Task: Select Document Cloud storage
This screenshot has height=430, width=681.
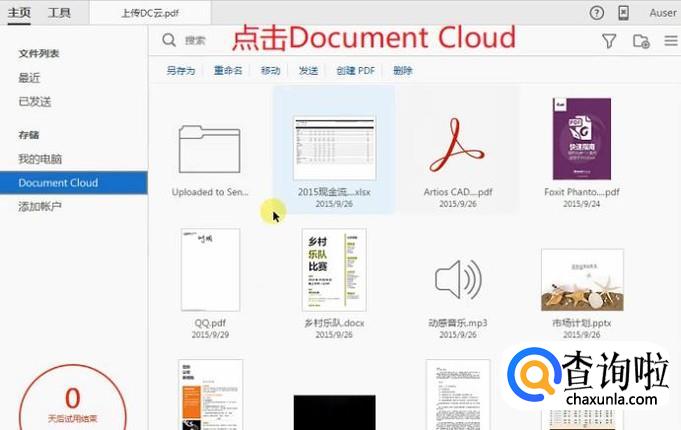Action: click(x=74, y=182)
